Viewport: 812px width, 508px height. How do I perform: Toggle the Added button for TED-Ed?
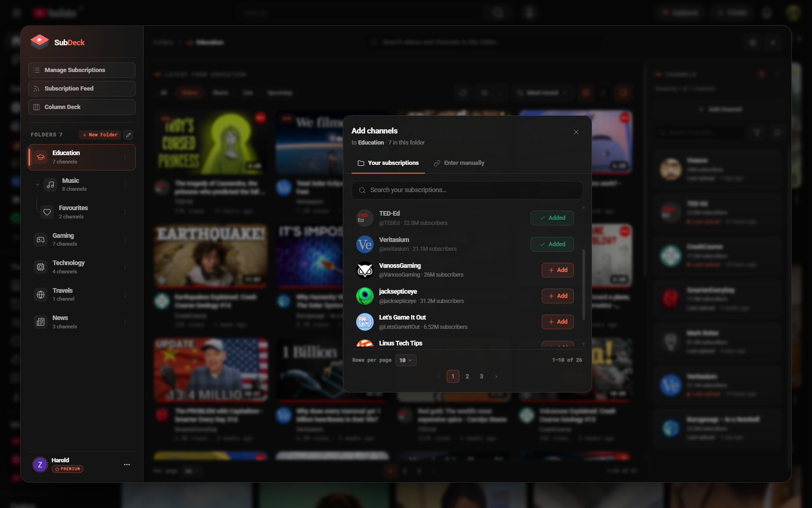[552, 218]
